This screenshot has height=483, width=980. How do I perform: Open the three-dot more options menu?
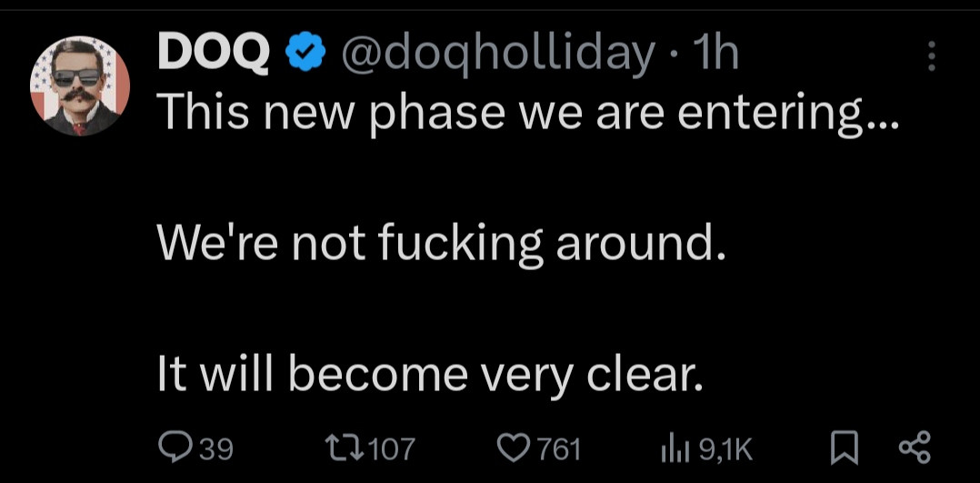(x=930, y=56)
